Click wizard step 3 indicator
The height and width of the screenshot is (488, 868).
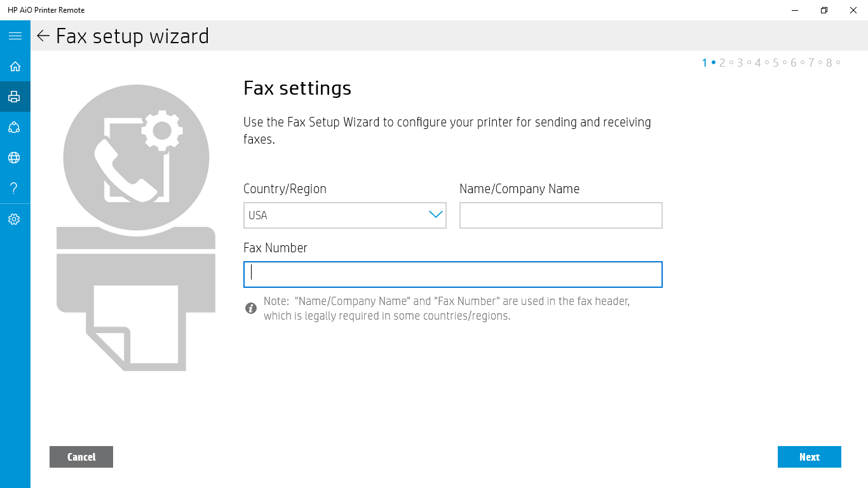[740, 62]
